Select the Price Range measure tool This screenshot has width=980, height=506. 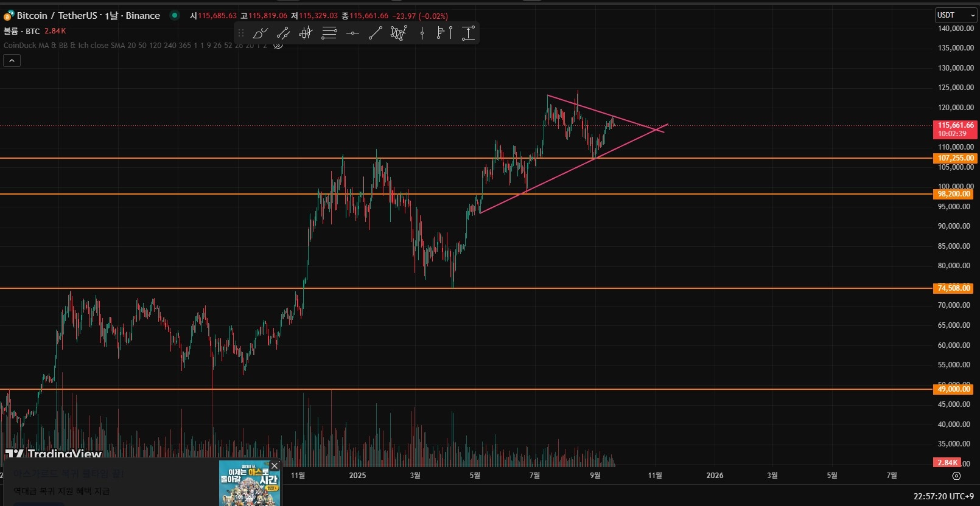[468, 33]
